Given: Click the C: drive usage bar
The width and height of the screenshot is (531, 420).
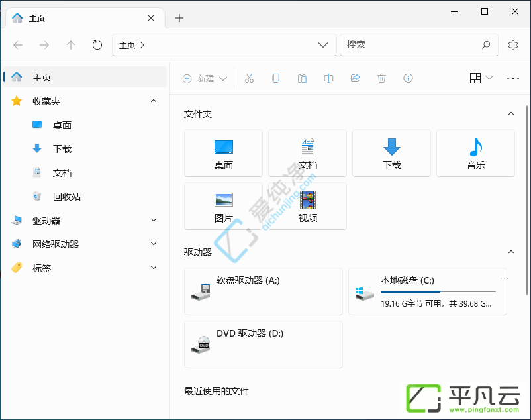Looking at the screenshot, I should click(x=438, y=291).
